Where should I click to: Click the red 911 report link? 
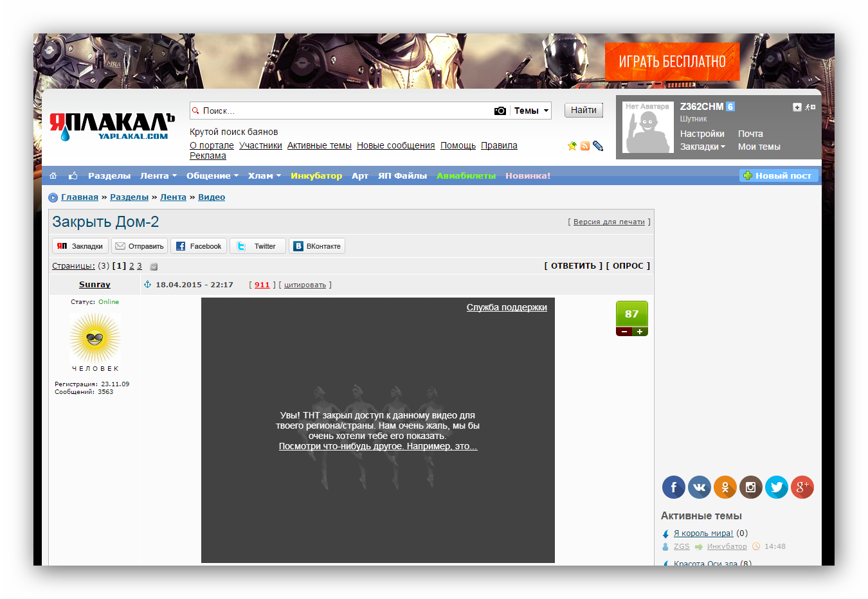[262, 285]
